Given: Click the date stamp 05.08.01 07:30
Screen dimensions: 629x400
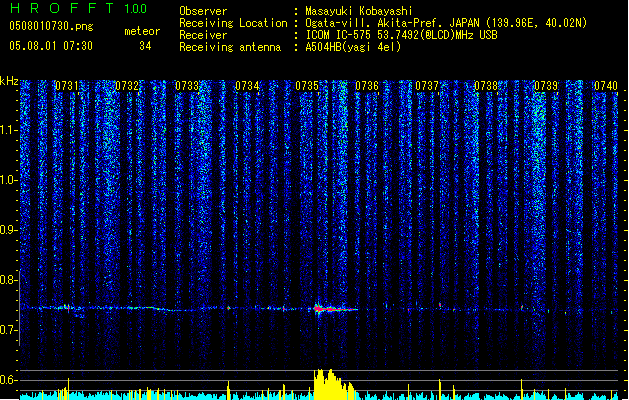Looking at the screenshot, I should click(x=51, y=46).
